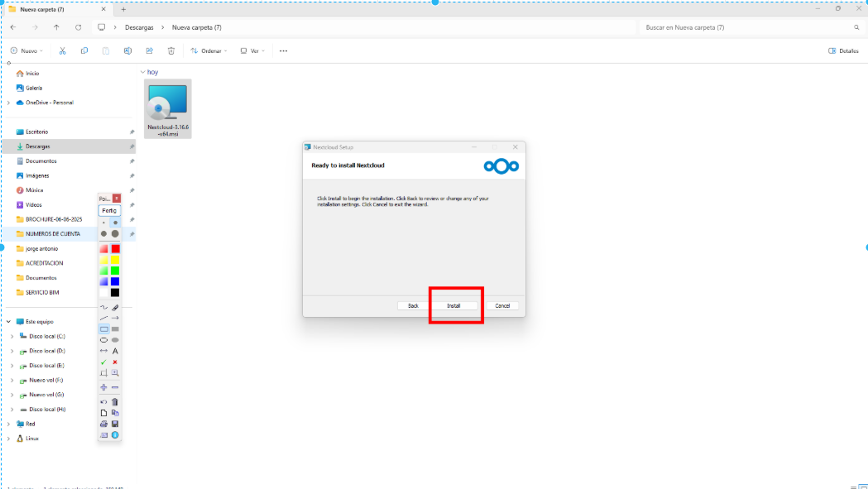Click the save floppy disk icon in palette
Screen dimensions: 868x489
pos(115,424)
